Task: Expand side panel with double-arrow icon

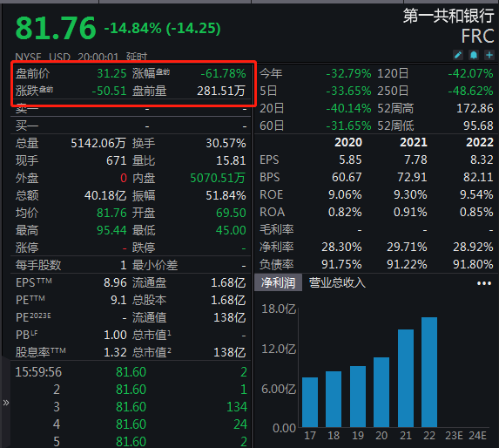Action: click(6, 403)
